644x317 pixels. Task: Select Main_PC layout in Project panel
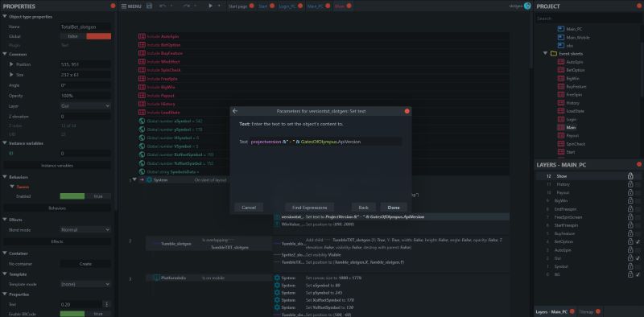574,29
